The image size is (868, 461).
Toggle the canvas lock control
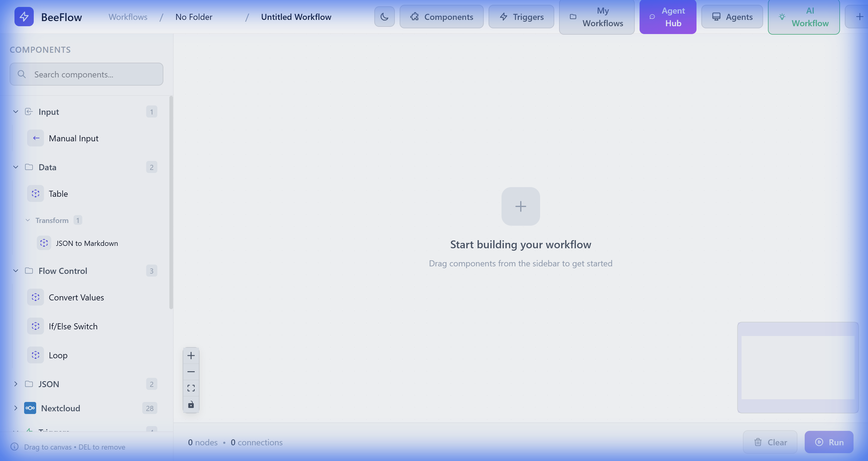pyautogui.click(x=191, y=404)
